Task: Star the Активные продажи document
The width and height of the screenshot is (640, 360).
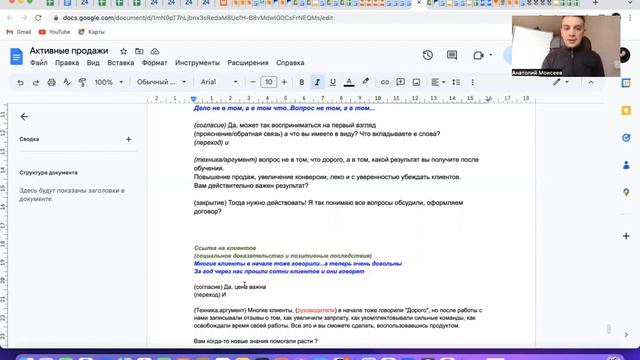Action: 123,51
